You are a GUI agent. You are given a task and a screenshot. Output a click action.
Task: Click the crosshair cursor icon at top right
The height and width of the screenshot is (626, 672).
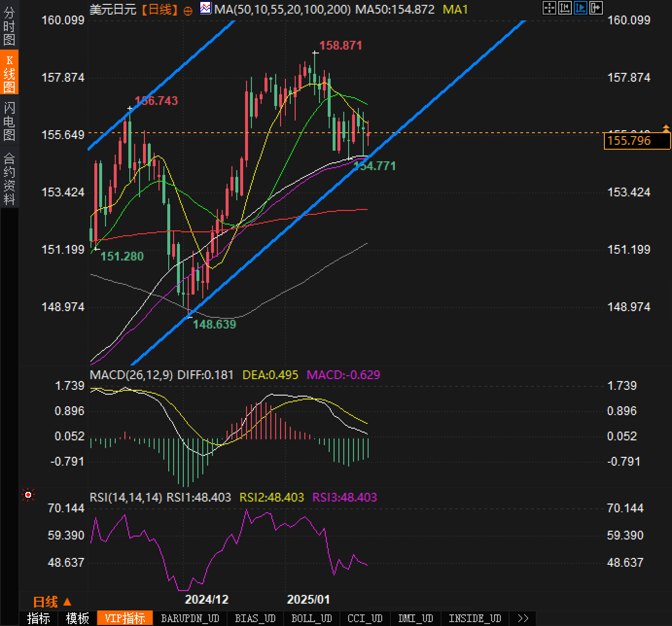tap(549, 8)
